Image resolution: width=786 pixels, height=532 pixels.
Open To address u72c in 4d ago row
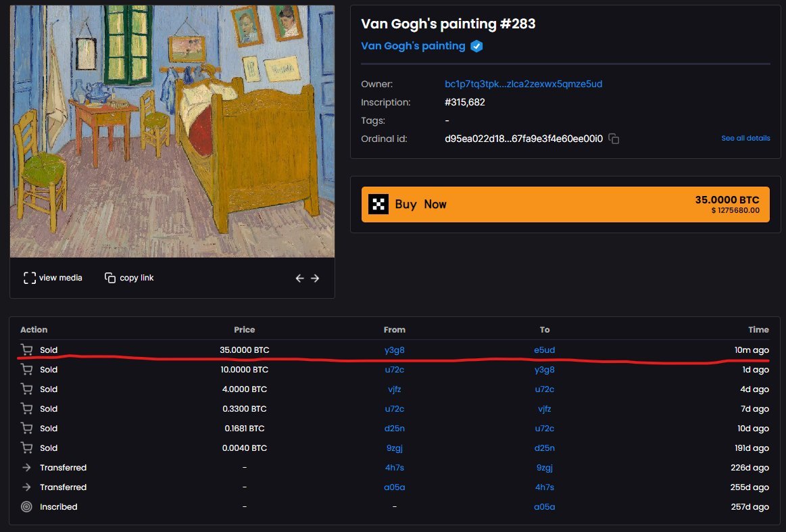[x=544, y=389]
